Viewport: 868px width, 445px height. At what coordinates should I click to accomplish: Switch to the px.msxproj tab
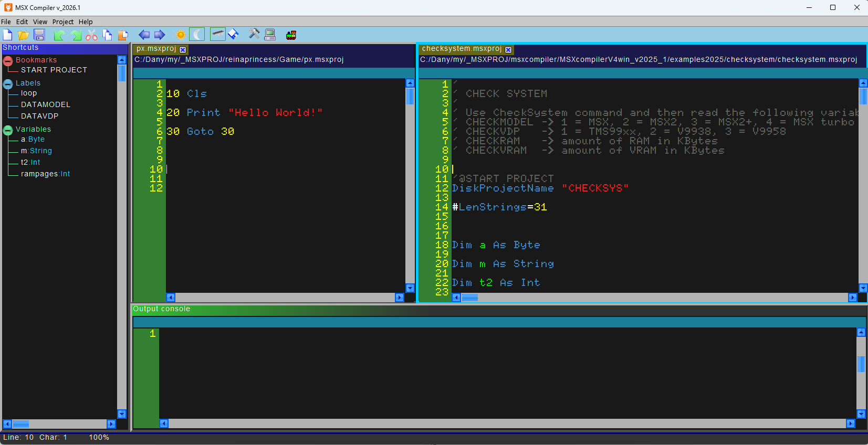[156, 49]
